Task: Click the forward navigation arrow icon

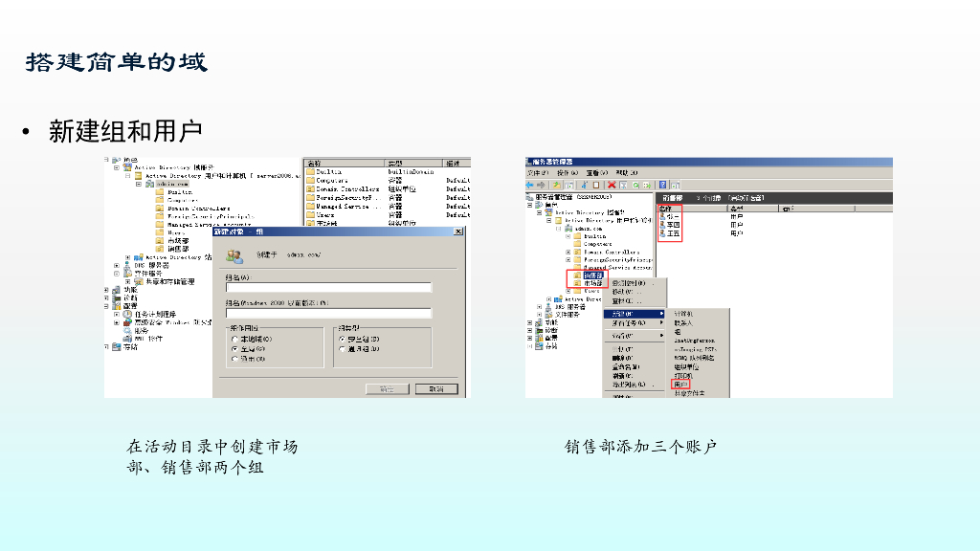Action: (x=541, y=185)
